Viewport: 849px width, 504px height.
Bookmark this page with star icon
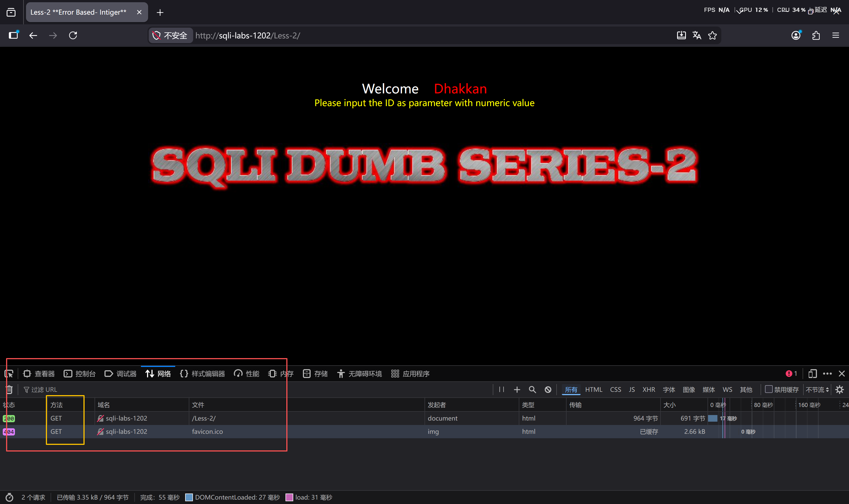(x=712, y=35)
